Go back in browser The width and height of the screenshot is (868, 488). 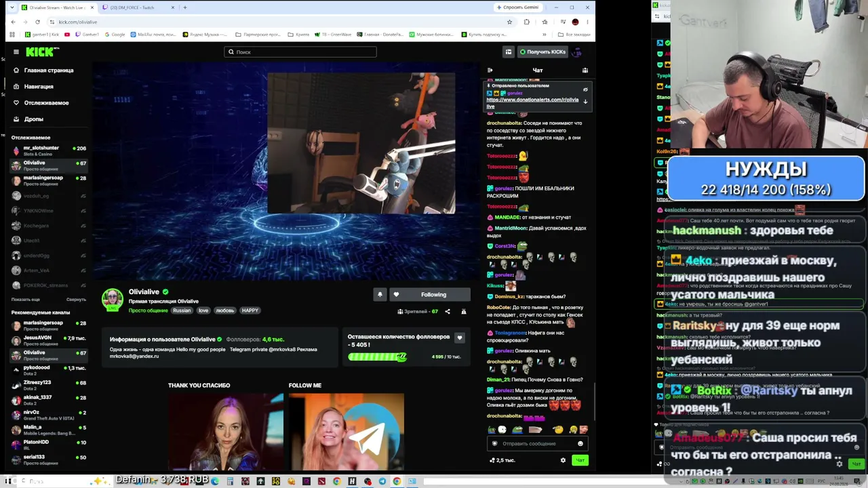point(13,22)
